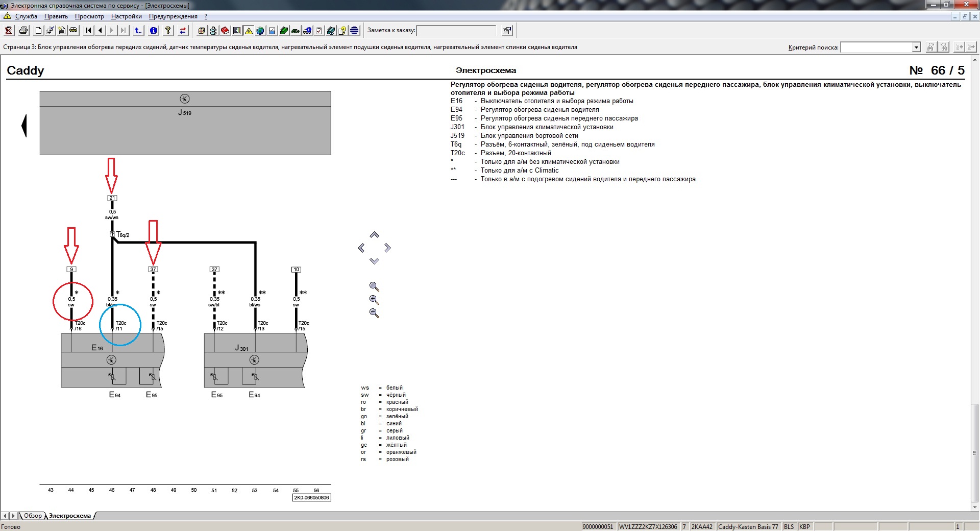This screenshot has height=531, width=980.
Task: Click find previous binoculars icon
Action: pos(944,47)
